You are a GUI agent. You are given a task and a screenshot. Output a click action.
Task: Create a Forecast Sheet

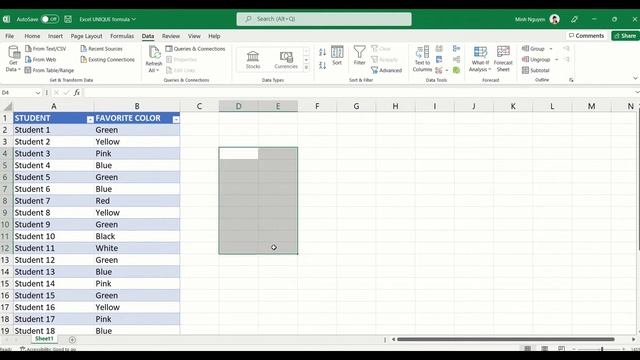(503, 59)
